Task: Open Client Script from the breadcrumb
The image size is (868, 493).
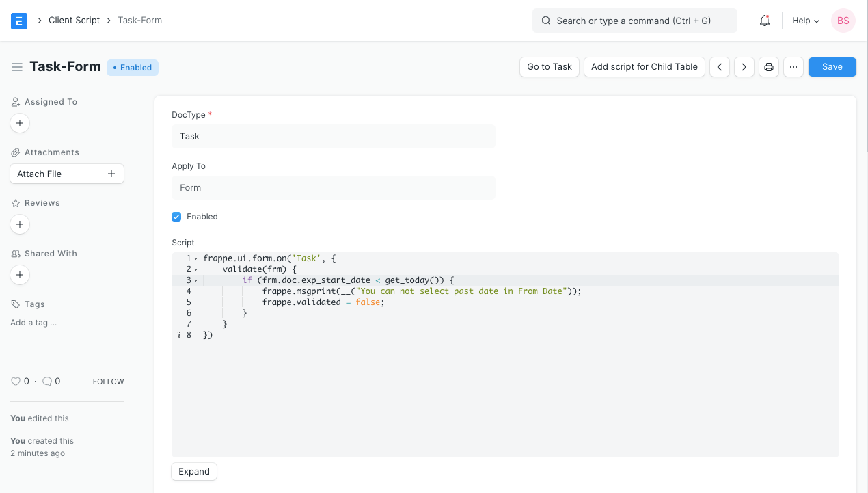Action: [74, 20]
